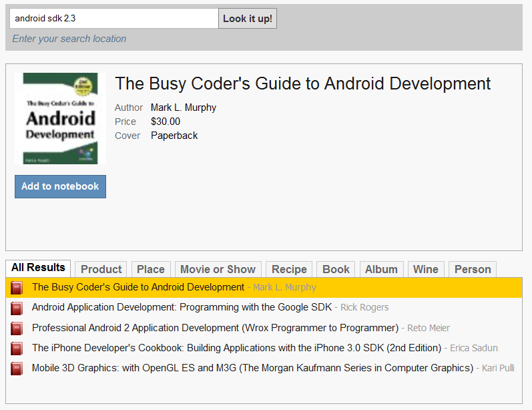Click book icon beside Busy Coder's Guide result
The height and width of the screenshot is (410, 532).
coord(17,288)
